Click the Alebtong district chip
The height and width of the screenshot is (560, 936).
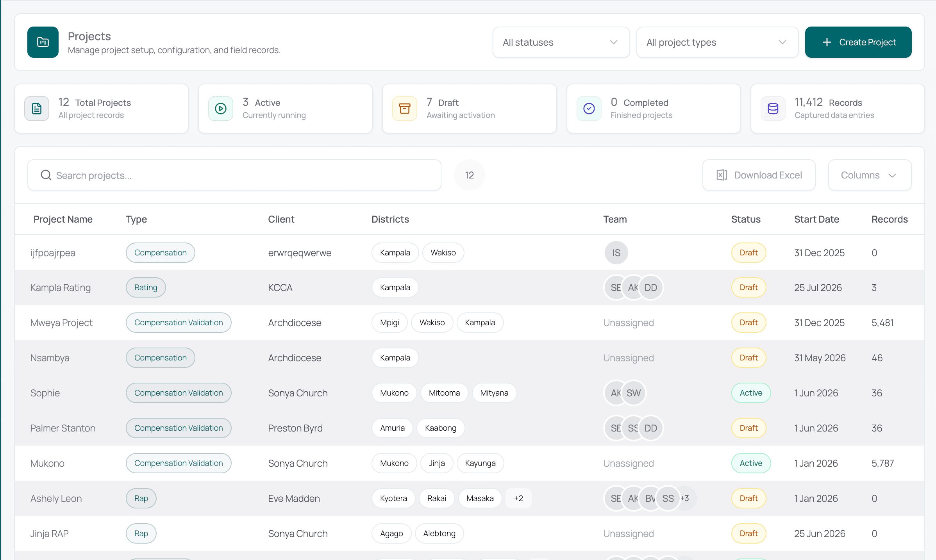tap(439, 533)
